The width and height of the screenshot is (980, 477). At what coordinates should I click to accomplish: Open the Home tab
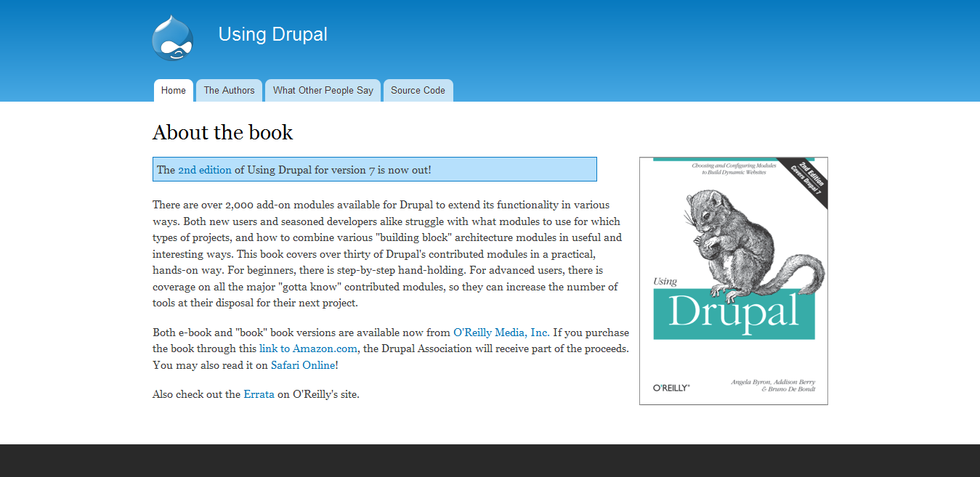[x=174, y=91]
